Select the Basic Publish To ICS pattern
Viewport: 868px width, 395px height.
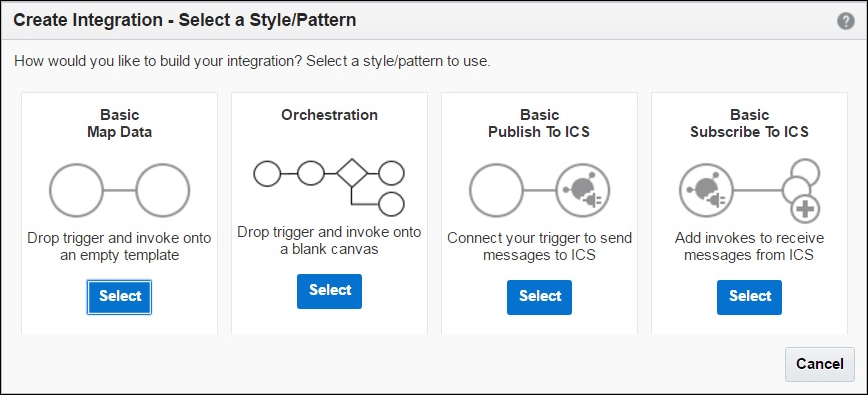[539, 297]
